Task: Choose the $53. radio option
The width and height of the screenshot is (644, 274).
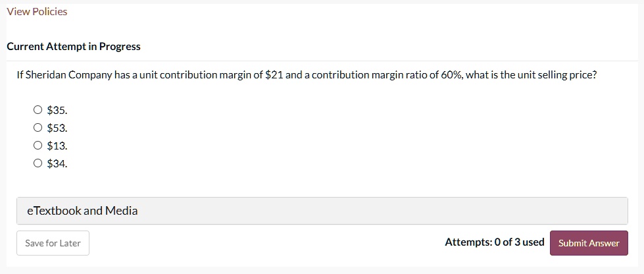Action: tap(37, 128)
